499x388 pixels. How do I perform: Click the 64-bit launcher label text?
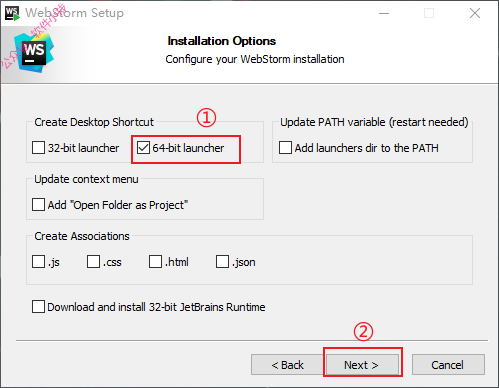[x=188, y=148]
